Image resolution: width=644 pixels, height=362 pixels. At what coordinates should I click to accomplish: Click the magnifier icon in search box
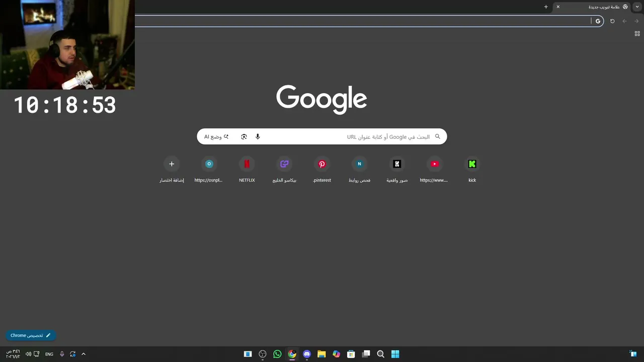click(437, 137)
